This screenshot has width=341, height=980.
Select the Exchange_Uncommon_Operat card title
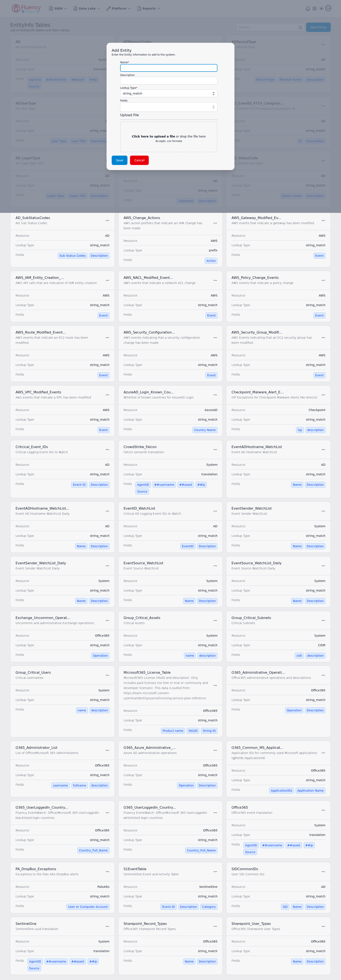pos(43,618)
